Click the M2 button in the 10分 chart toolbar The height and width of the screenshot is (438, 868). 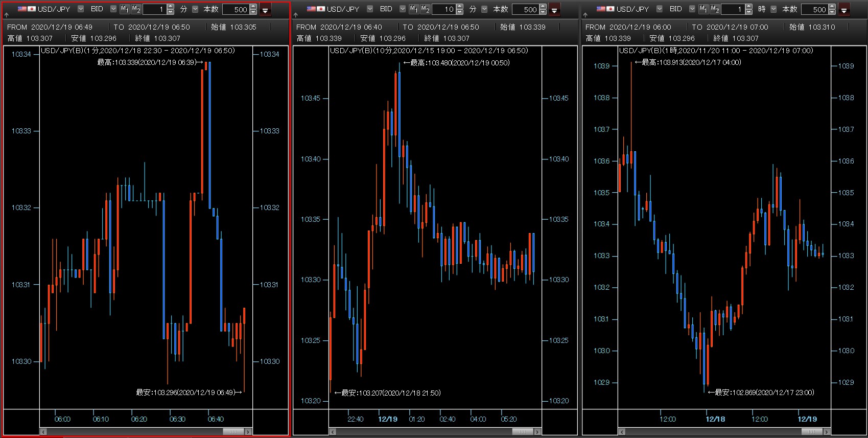pyautogui.click(x=425, y=9)
